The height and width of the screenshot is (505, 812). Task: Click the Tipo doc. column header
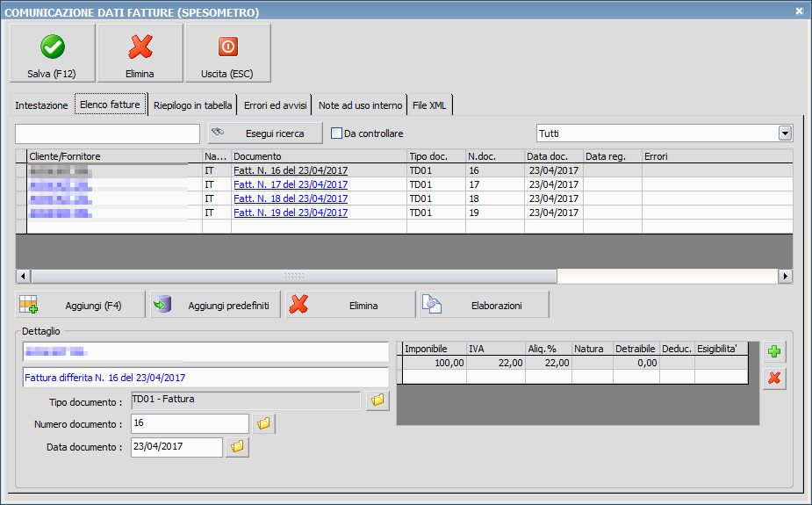pos(436,156)
